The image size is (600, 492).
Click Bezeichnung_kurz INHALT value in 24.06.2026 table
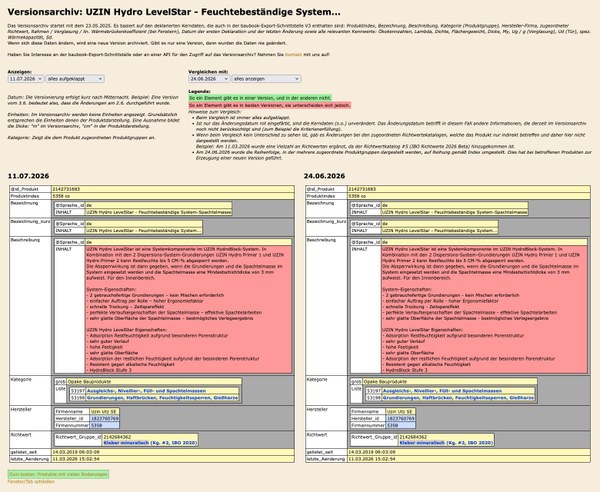point(440,231)
